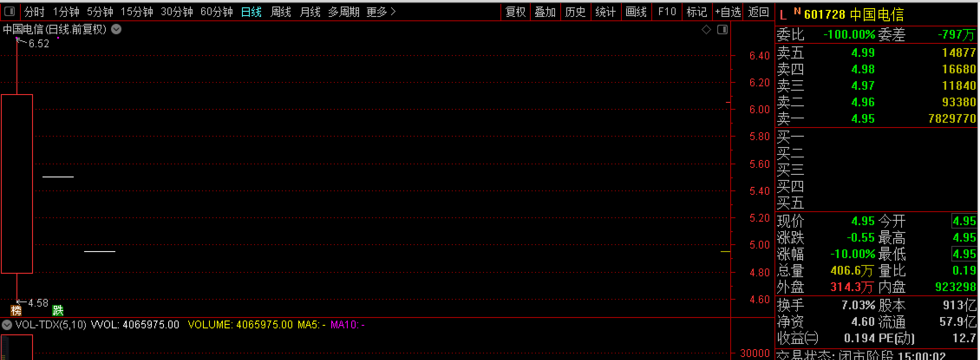Viewport: 980px width, 360px height.
Task: Click the 涨跌 change value -0.55
Action: point(861,238)
